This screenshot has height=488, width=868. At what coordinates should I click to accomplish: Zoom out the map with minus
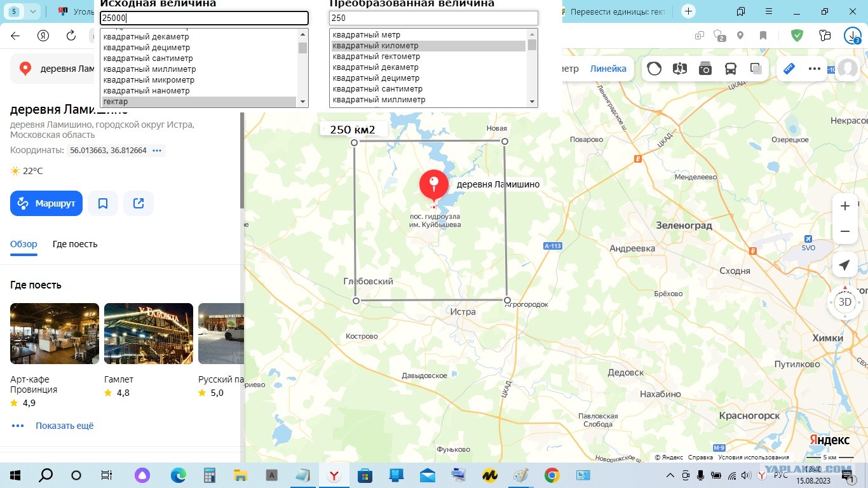point(845,231)
